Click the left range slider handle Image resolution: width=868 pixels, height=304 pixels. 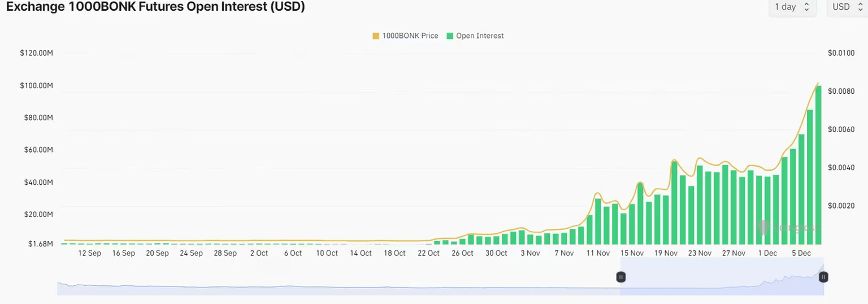coord(620,277)
